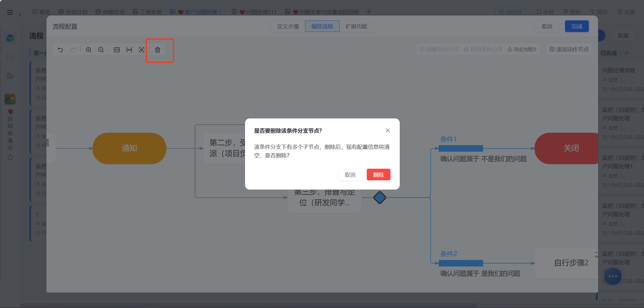The height and width of the screenshot is (308, 644).
Task: Click 添加动作节点 button
Action: click(x=569, y=49)
